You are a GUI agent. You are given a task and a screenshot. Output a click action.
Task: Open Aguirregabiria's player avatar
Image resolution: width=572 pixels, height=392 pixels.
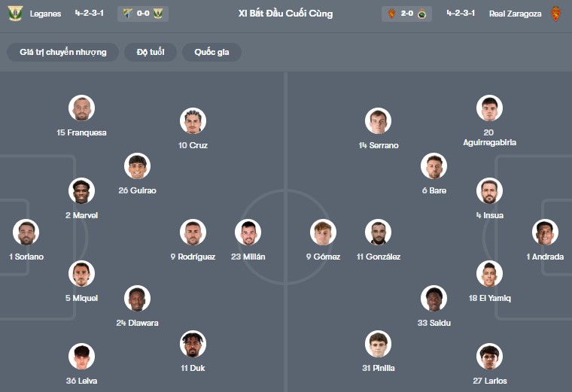coord(489,108)
